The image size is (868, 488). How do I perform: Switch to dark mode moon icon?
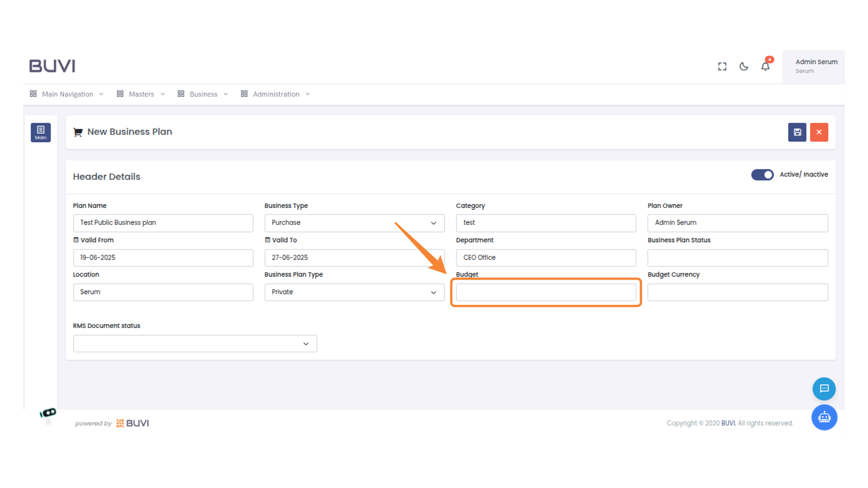pyautogui.click(x=744, y=66)
